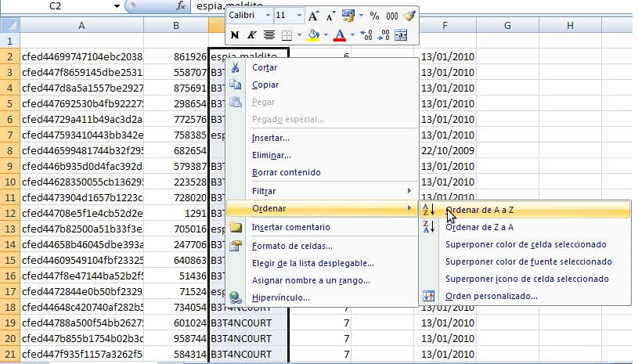Select Superponer icono de celda seleccionado
This screenshot has width=638, height=364.
coord(525,279)
